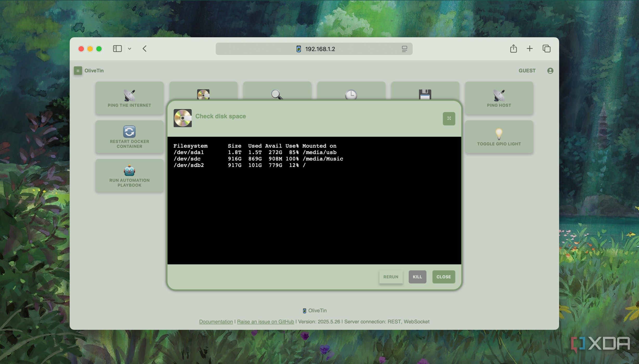Launch the Run Automation Playbook action
639x364 pixels.
click(x=129, y=175)
